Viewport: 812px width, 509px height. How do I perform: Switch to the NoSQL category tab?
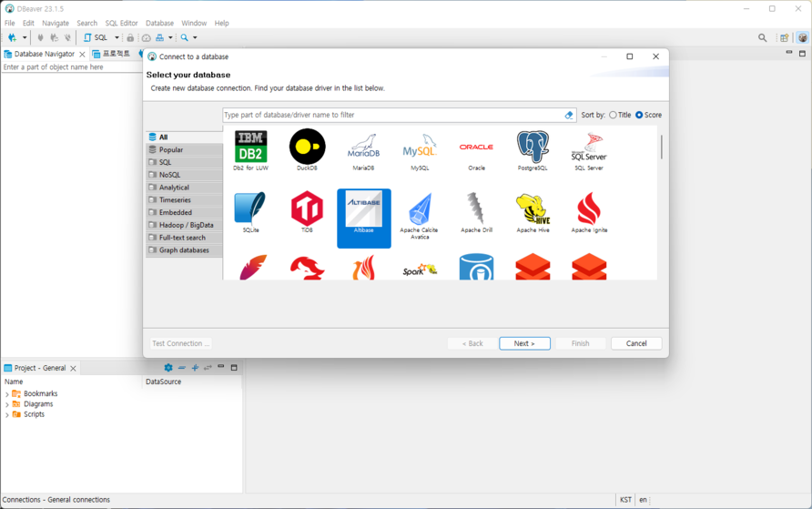pyautogui.click(x=169, y=175)
